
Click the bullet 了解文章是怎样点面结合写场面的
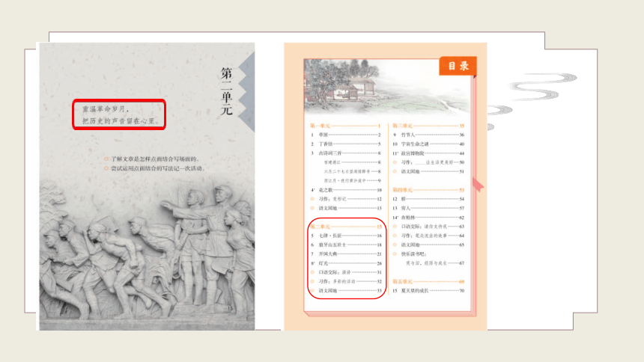tap(151, 159)
